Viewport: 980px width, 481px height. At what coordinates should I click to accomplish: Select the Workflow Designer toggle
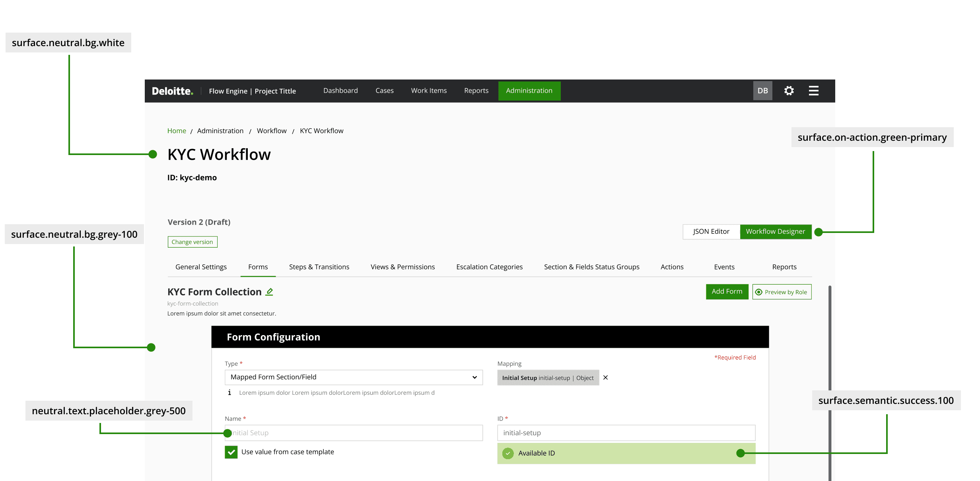pyautogui.click(x=775, y=231)
